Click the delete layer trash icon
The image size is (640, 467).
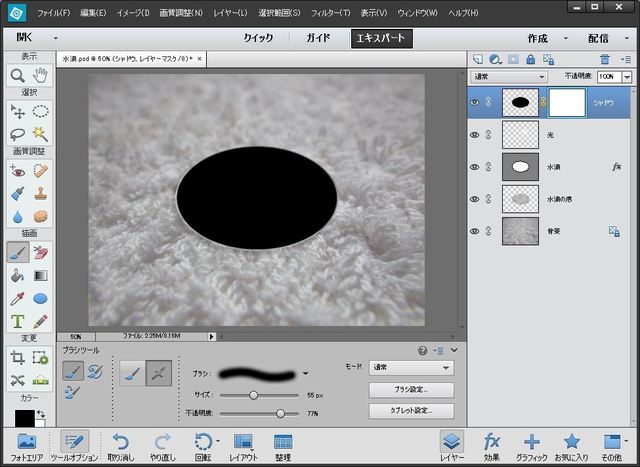(604, 60)
